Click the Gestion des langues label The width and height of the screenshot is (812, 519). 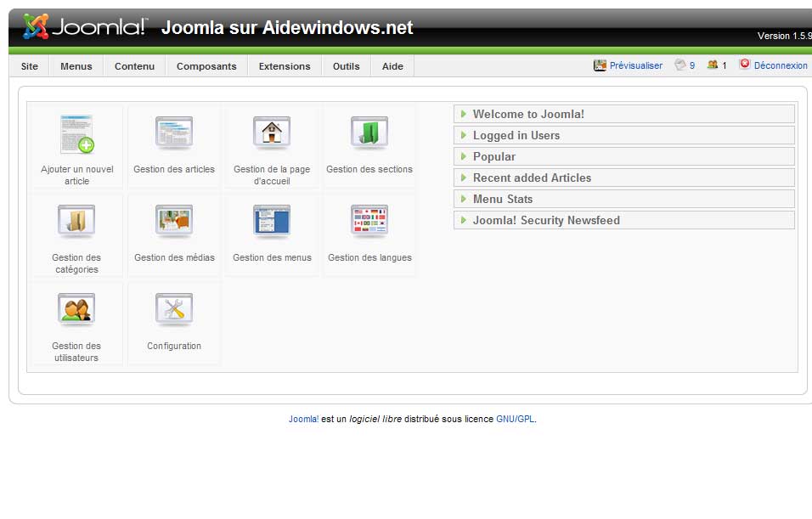(369, 258)
